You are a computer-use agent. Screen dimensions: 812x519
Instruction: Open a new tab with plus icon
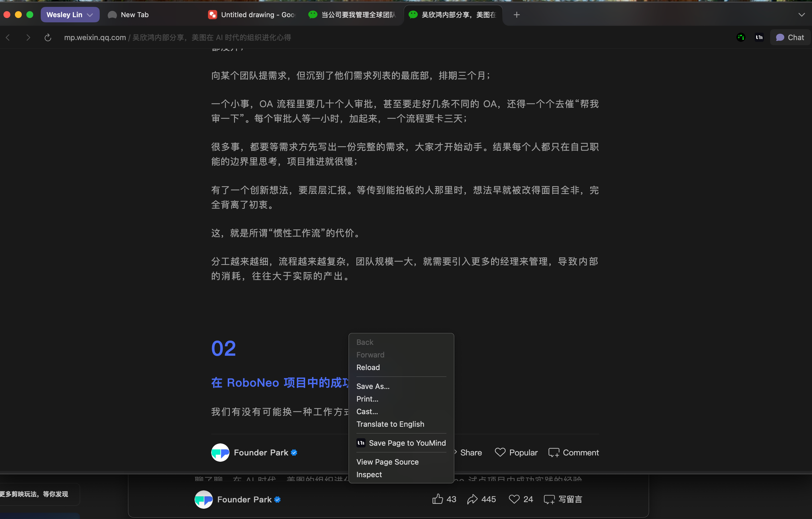coord(516,15)
